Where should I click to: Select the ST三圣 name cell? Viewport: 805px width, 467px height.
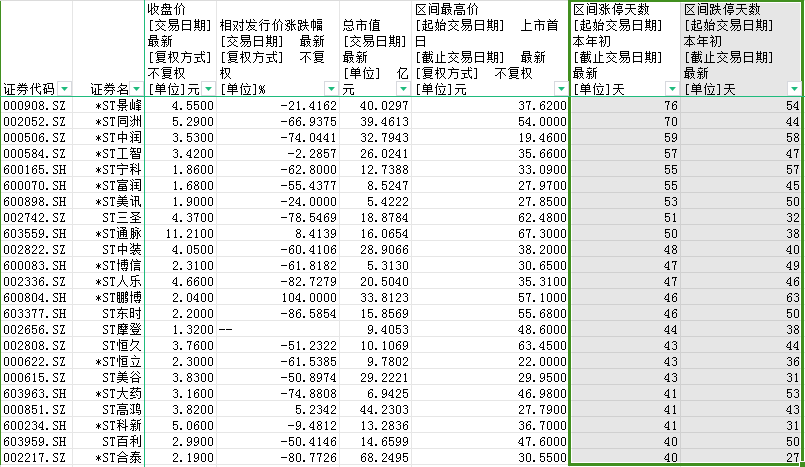[x=108, y=218]
